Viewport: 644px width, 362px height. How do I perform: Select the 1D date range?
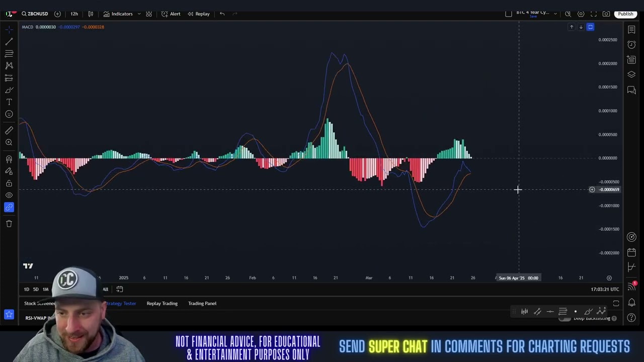pos(27,289)
